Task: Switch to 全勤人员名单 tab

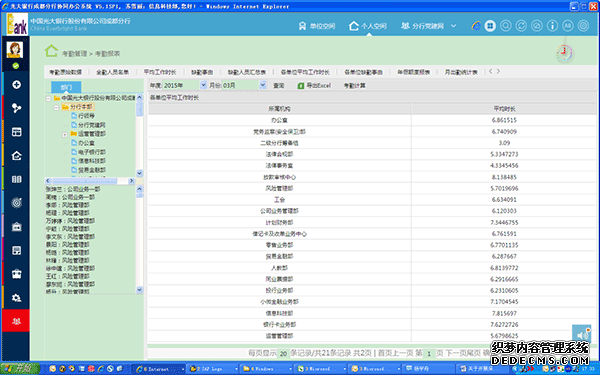Action: point(112,72)
